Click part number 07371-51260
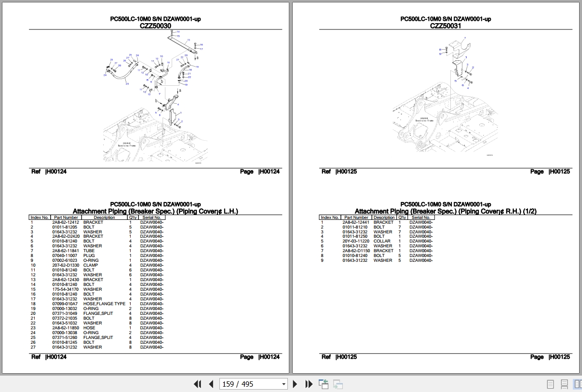582x392 pixels. (65, 338)
